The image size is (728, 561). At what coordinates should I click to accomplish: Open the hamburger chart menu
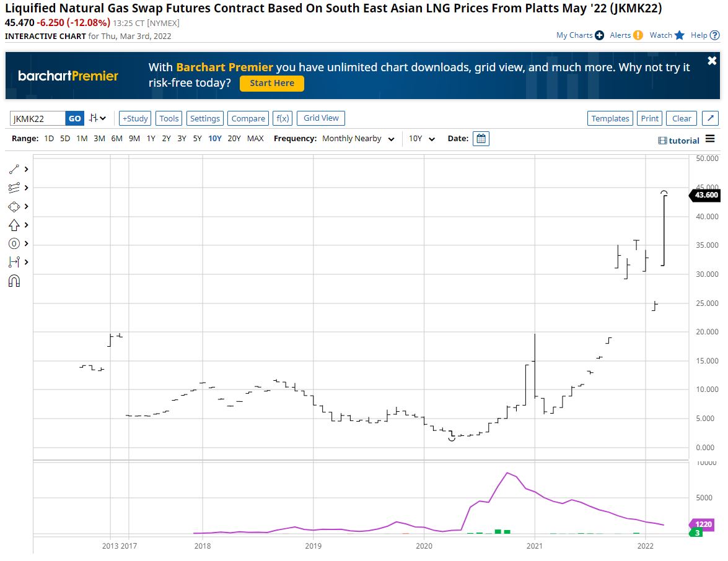[710, 139]
